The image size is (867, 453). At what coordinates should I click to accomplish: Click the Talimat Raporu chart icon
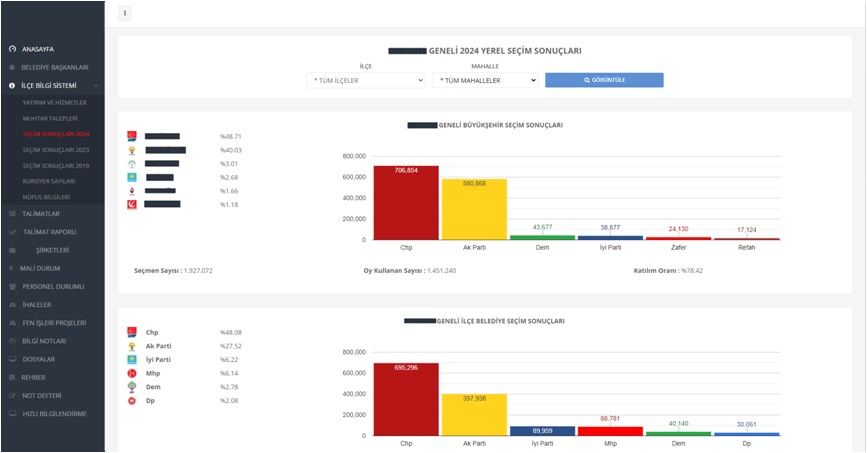pos(12,232)
